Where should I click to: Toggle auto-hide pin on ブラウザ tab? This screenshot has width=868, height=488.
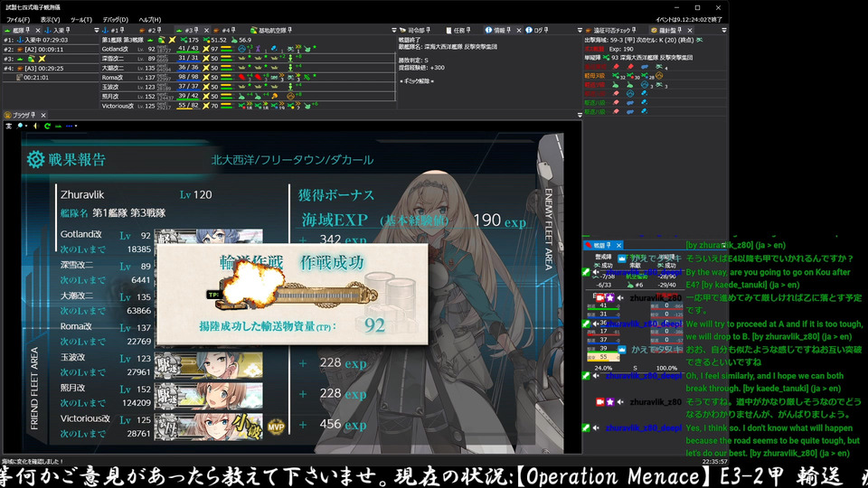pos(33,115)
